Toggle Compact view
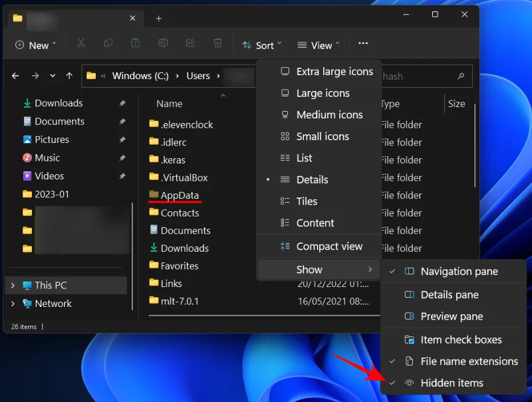This screenshot has height=402, width=532. pyautogui.click(x=319, y=247)
